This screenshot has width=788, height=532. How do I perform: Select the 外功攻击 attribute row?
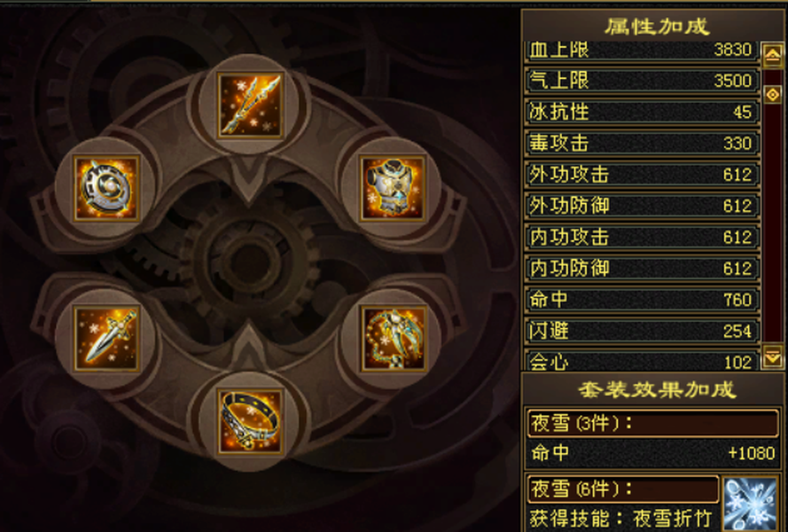point(642,175)
